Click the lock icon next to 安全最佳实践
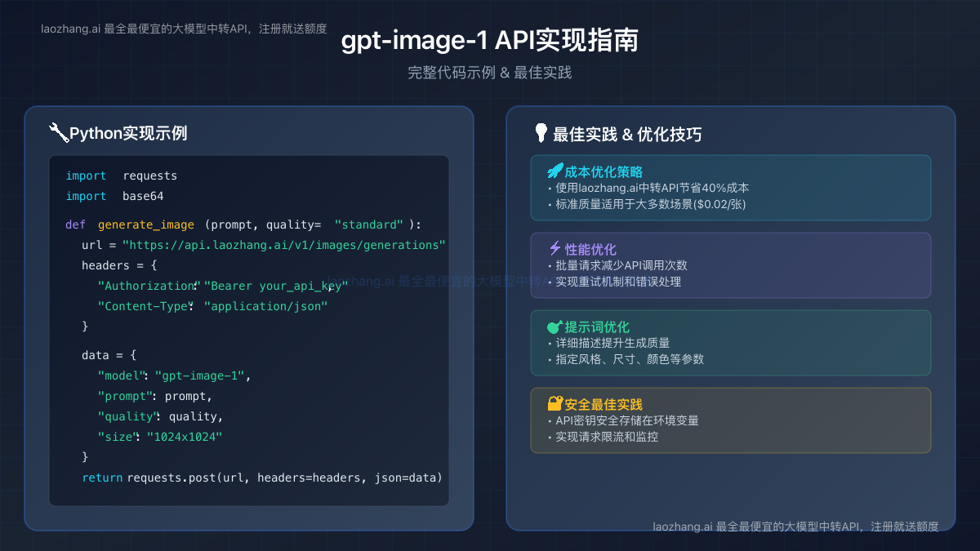The width and height of the screenshot is (980, 551). pos(555,404)
